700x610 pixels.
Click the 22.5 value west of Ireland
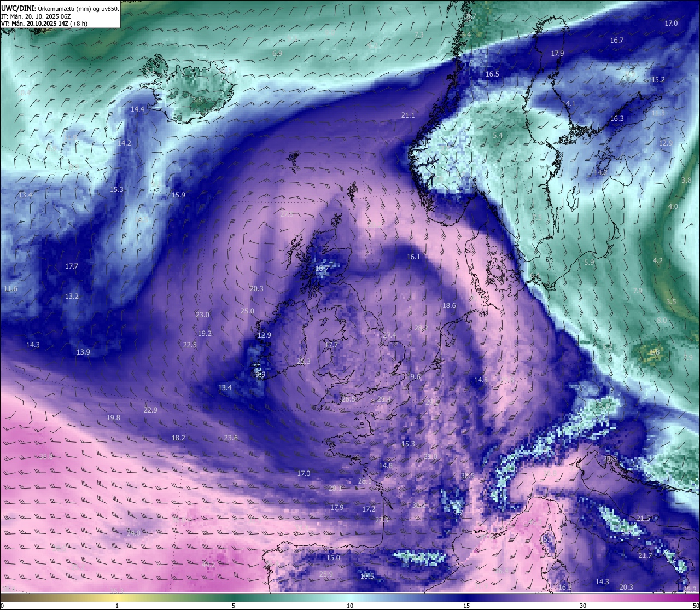point(190,345)
